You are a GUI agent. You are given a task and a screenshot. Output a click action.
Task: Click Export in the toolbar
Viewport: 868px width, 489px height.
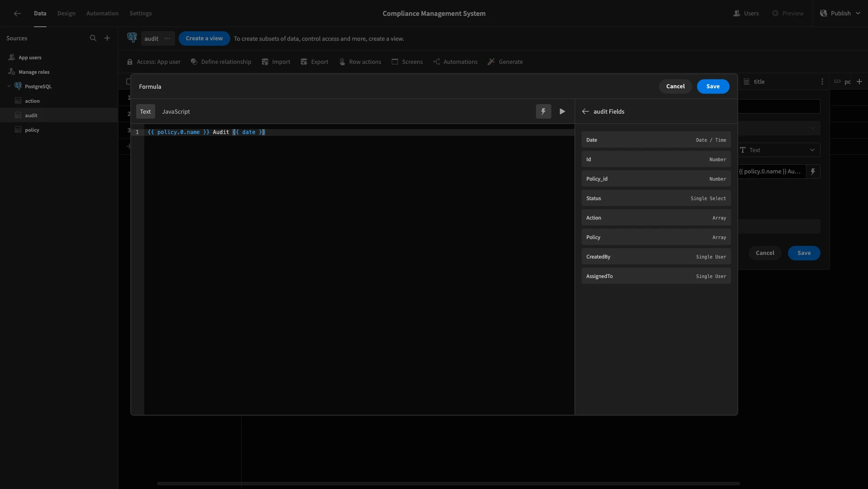(x=314, y=62)
